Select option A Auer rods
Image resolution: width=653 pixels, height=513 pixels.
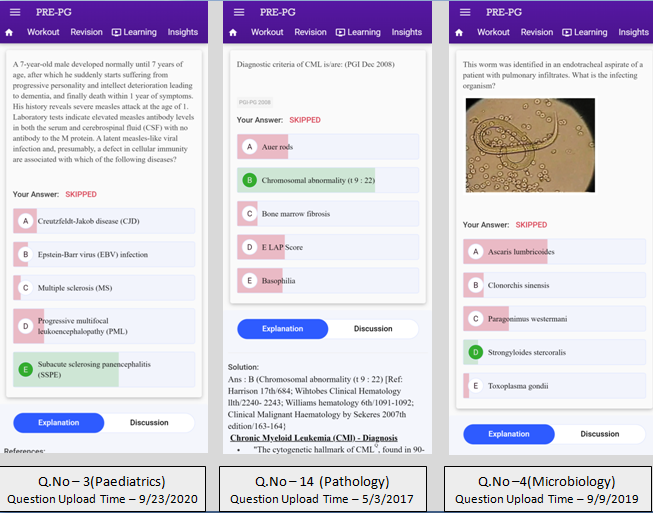click(x=328, y=147)
